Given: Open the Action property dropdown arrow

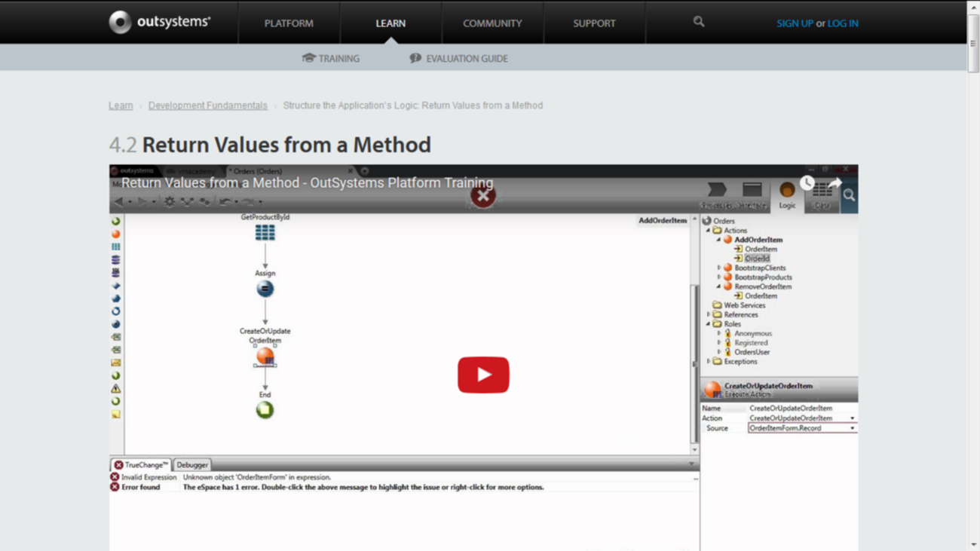Looking at the screenshot, I should click(x=853, y=418).
